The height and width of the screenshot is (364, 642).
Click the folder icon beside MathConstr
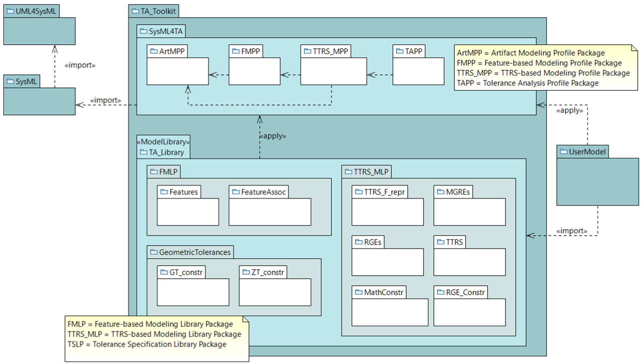tap(359, 292)
